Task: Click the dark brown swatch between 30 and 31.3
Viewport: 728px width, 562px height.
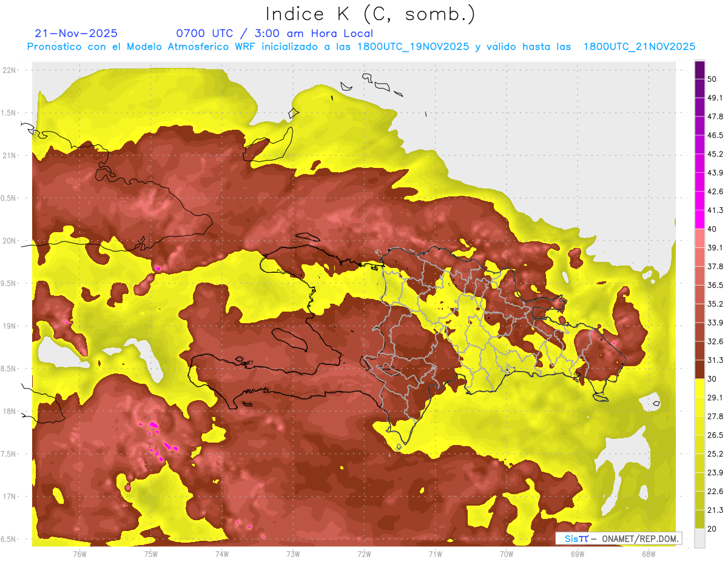Action: [700, 370]
